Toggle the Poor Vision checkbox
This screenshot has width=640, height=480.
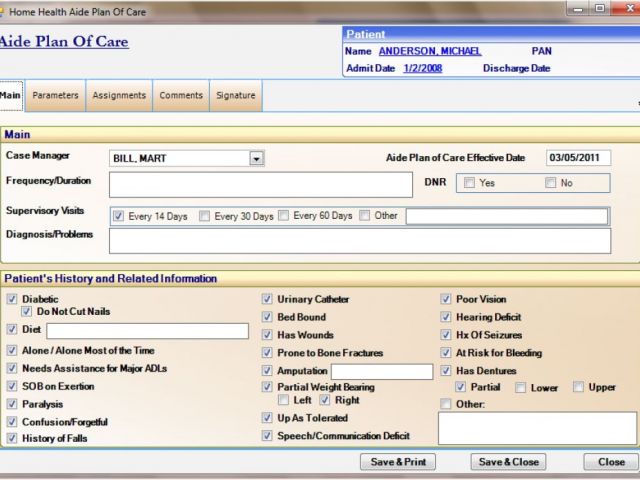(x=446, y=299)
